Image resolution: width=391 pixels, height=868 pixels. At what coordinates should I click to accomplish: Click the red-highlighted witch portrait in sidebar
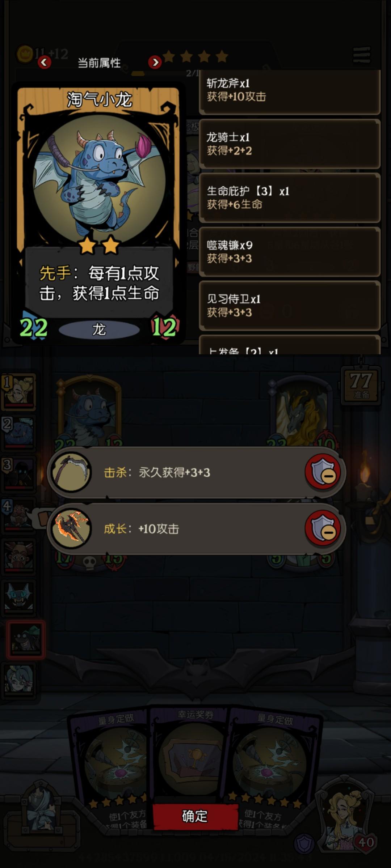pyautogui.click(x=25, y=639)
